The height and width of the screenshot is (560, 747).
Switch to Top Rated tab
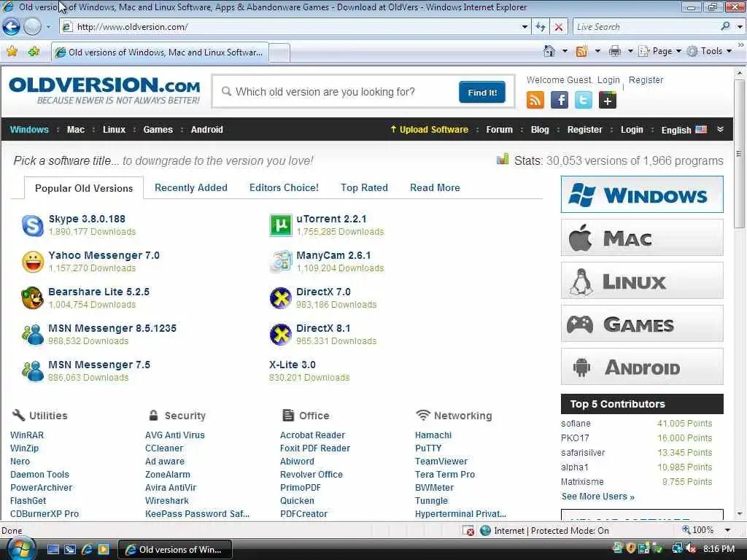pos(365,187)
